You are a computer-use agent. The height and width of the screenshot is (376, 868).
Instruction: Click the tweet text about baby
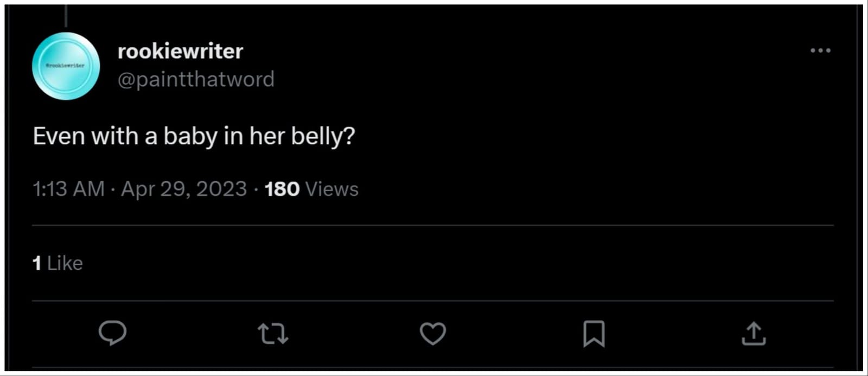194,136
